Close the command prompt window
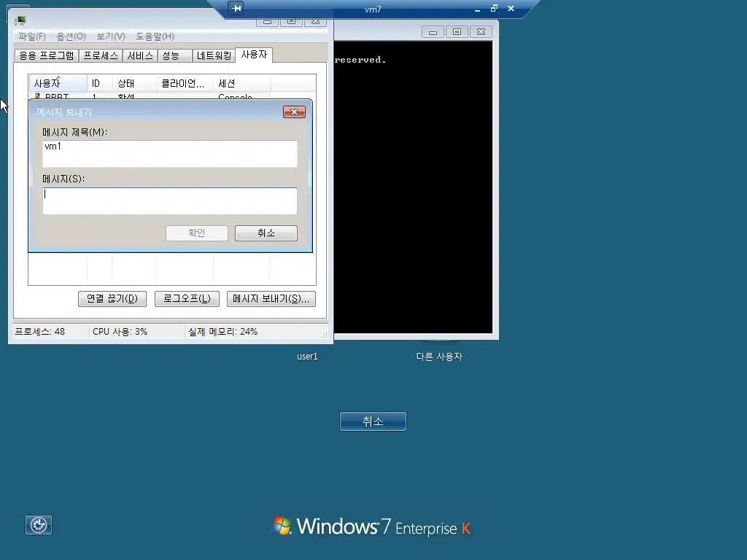 481,32
